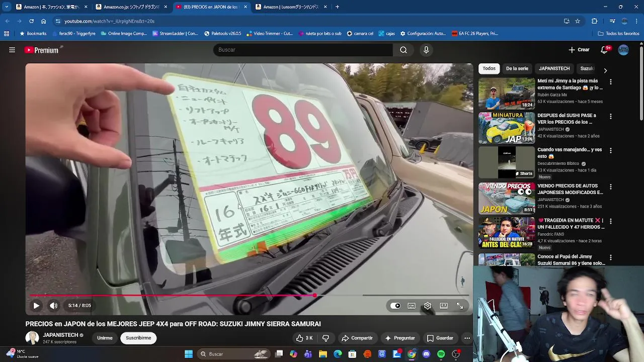Bookmark this page with star icon

578,21
